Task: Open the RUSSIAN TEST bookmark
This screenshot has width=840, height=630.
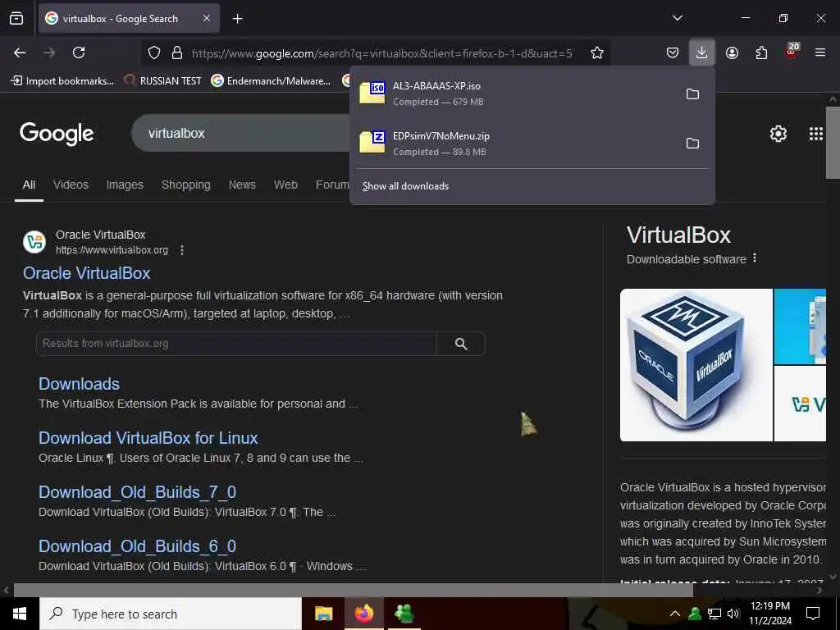Action: click(x=163, y=81)
